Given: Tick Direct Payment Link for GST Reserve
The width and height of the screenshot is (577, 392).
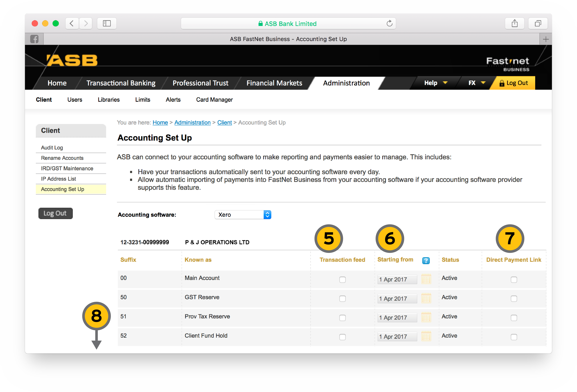Looking at the screenshot, I should 514,299.
